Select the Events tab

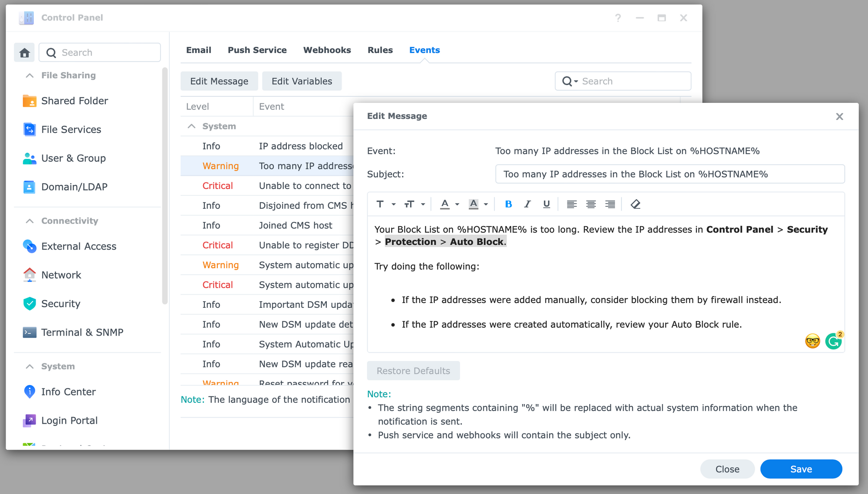(424, 50)
